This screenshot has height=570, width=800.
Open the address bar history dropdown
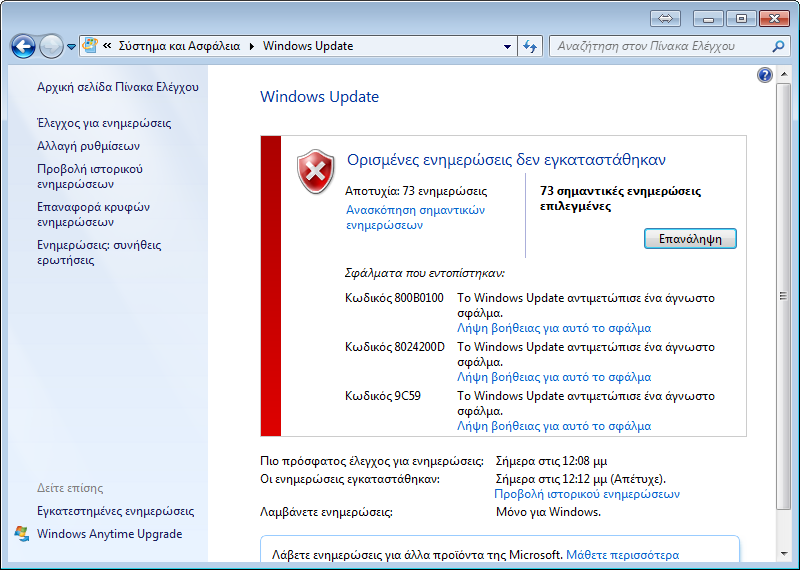pos(507,46)
